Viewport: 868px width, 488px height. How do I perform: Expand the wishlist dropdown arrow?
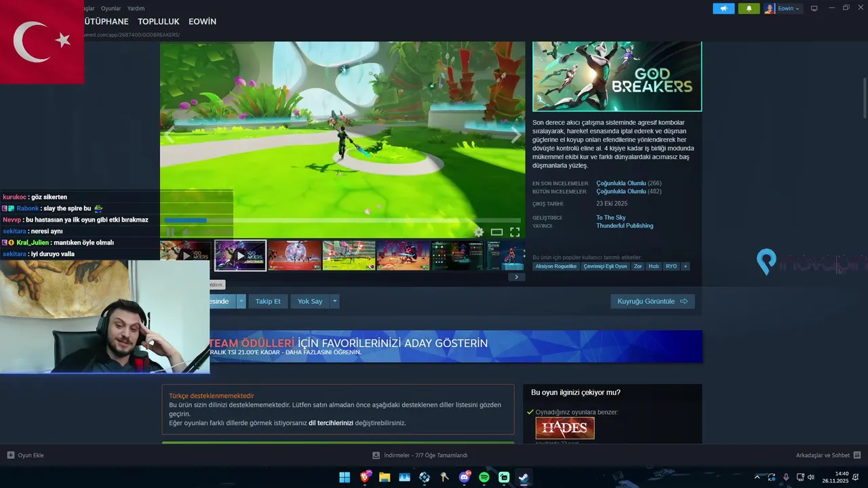[241, 301]
